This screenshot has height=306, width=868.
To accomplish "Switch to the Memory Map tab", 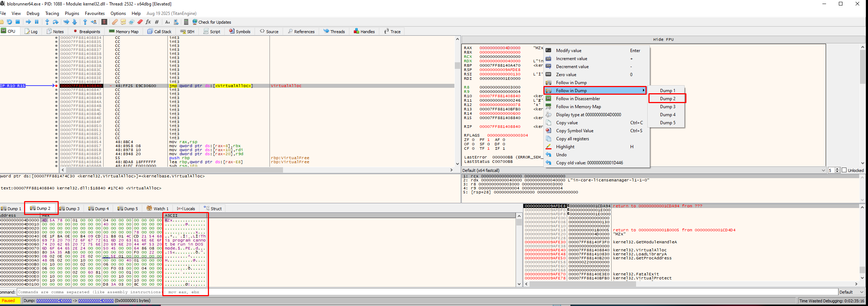I will click(x=124, y=31).
